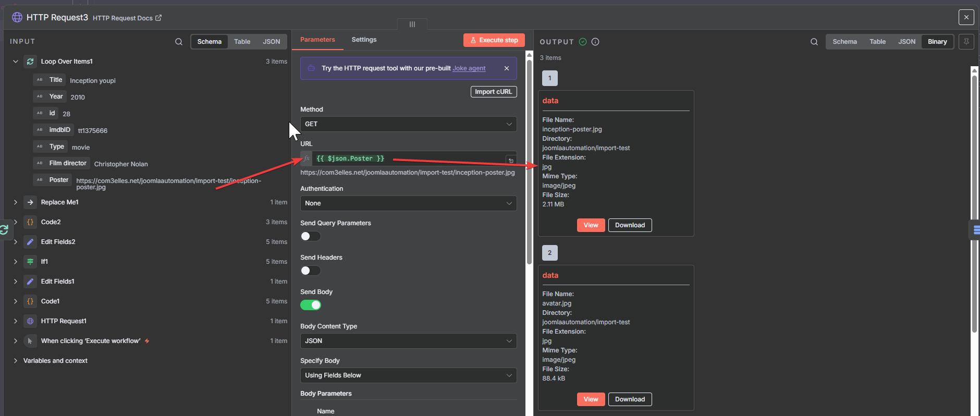Click the search icon in the INPUT panel

tap(179, 42)
